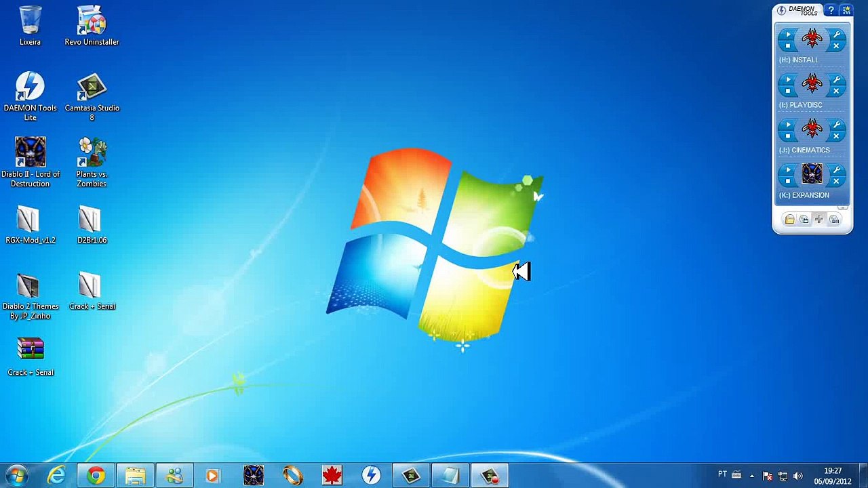Click the Camtasia Recorder taskbar icon with red dot
This screenshot has width=868, height=488.
[x=489, y=476]
